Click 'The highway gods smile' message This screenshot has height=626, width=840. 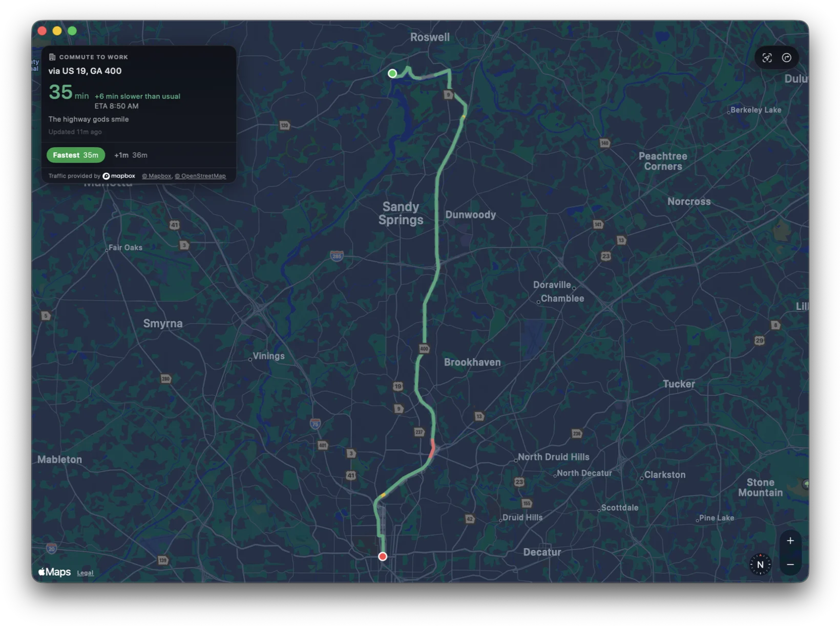[89, 119]
